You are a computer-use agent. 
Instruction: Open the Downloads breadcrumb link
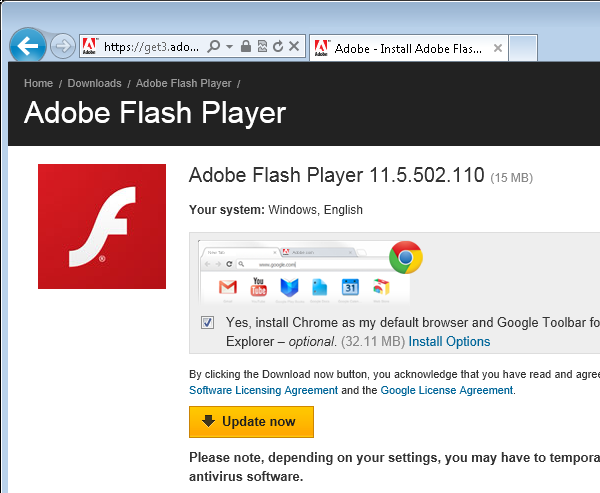(x=95, y=83)
